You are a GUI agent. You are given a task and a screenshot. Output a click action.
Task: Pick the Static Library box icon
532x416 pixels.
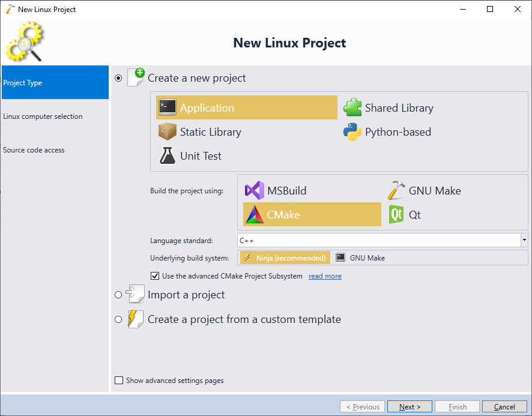[168, 131]
